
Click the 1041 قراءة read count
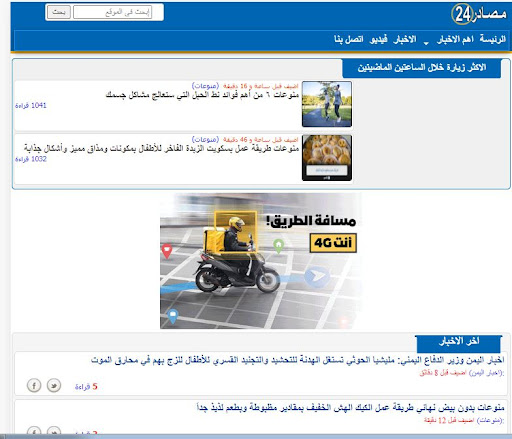31,106
